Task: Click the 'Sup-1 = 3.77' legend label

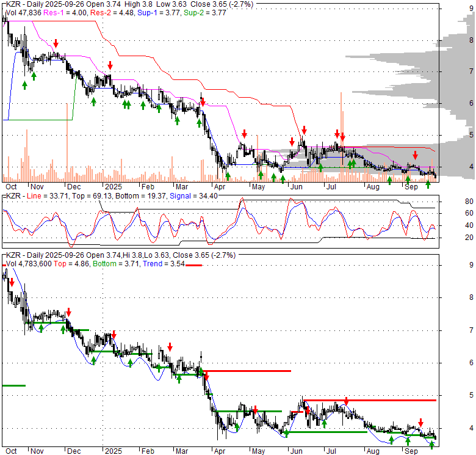Action: [159, 13]
